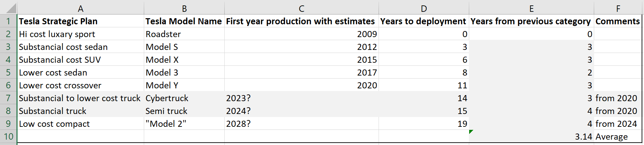The height and width of the screenshot is (145, 644).
Task: Select column A header
Action: pyautogui.click(x=80, y=8)
